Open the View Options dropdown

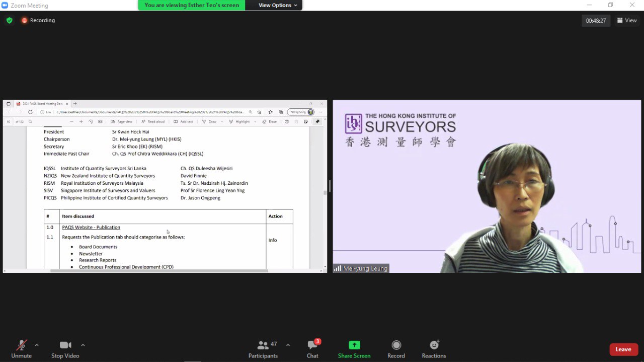click(x=278, y=5)
